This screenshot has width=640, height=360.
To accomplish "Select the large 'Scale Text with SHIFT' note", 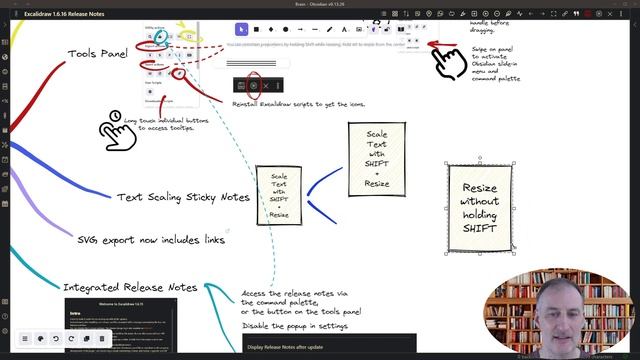I will point(377,159).
